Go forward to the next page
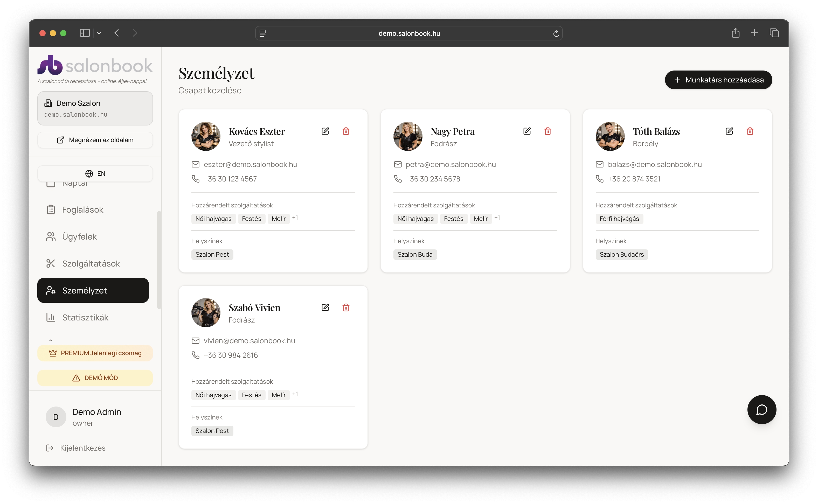This screenshot has height=504, width=818. [x=135, y=33]
